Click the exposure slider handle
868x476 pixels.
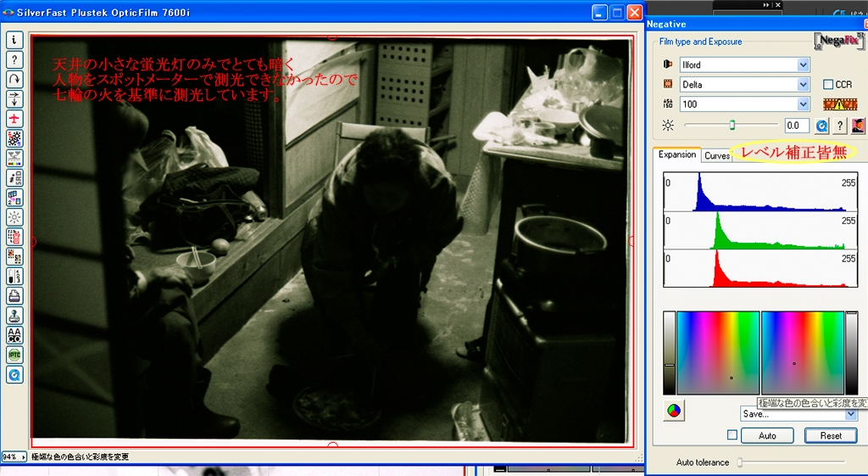point(732,126)
